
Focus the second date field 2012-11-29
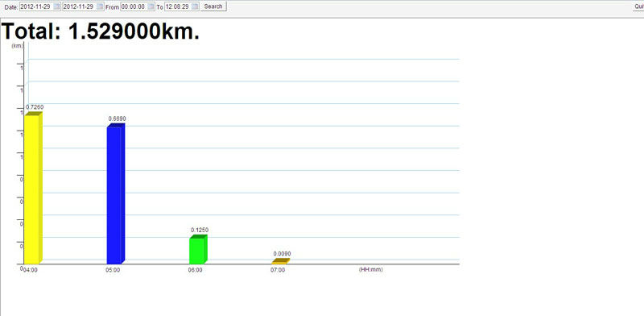pos(83,6)
